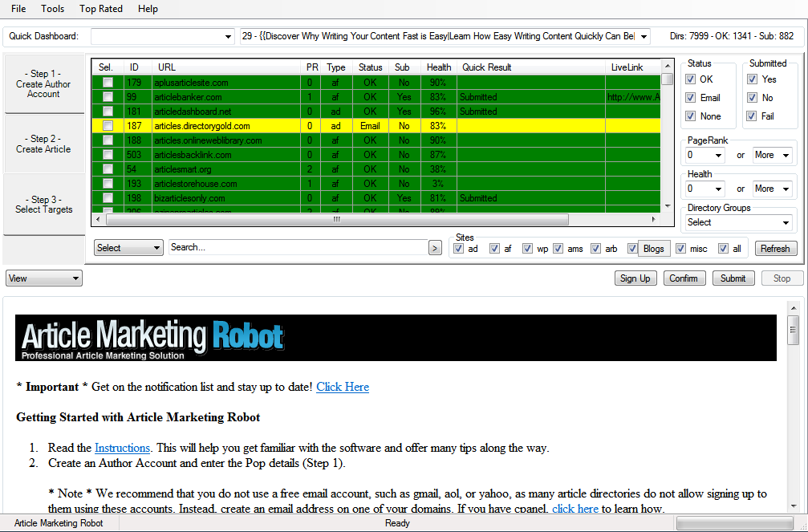Open the Tools menu
The width and height of the screenshot is (808, 532).
pos(52,9)
